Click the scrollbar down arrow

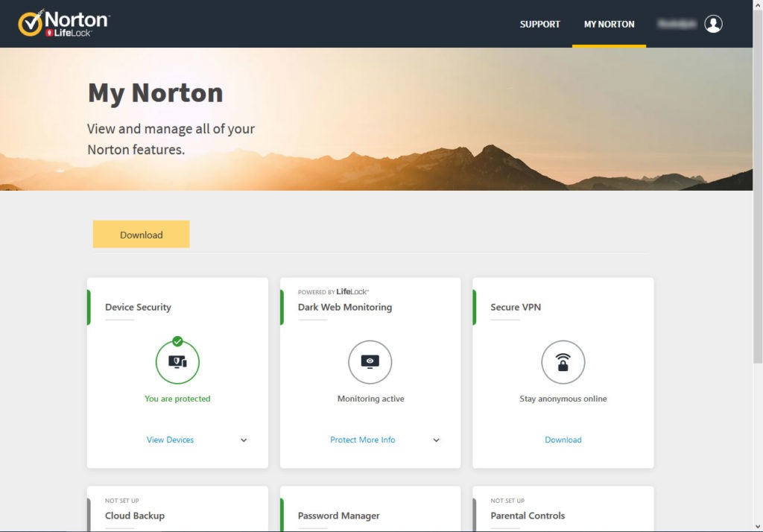coord(758,527)
